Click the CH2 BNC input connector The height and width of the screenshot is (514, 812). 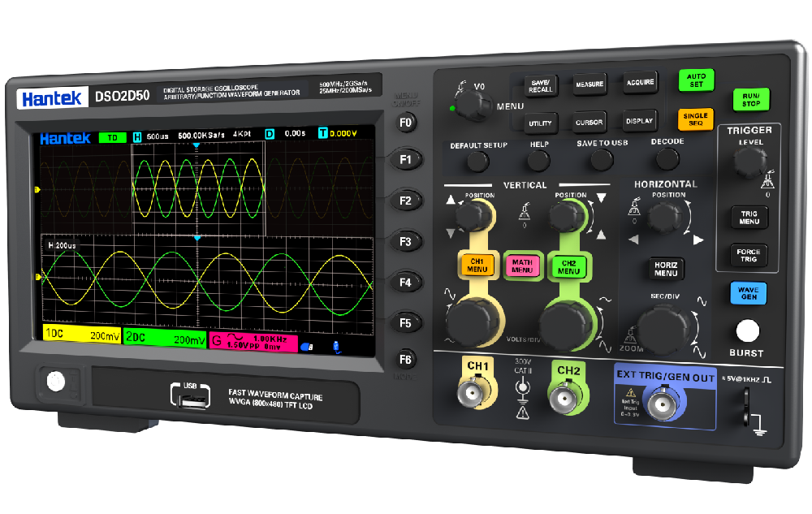tap(565, 399)
